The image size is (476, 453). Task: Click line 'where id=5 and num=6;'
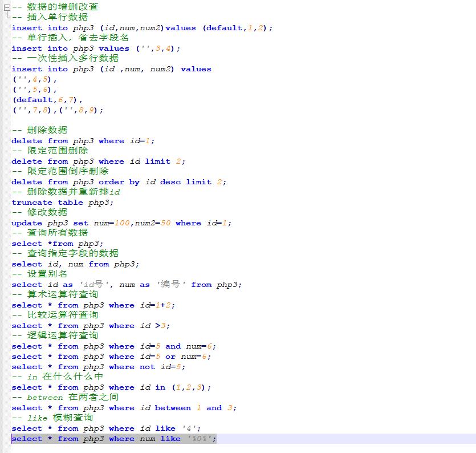tap(114, 346)
